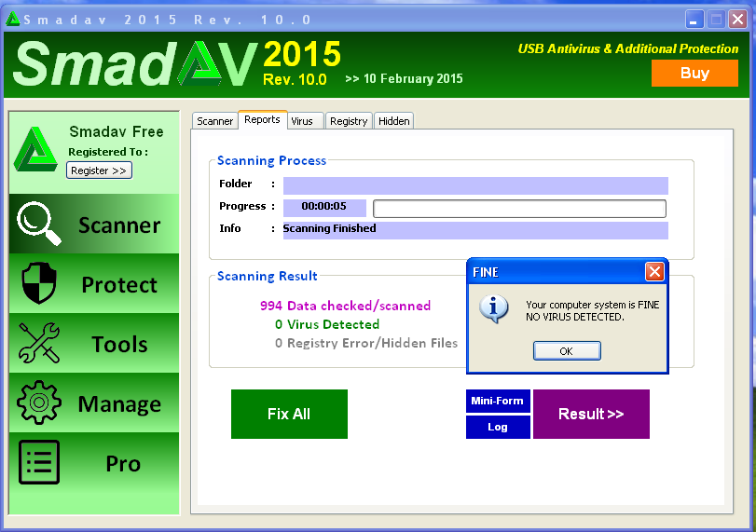
Task: Select the Manage sidebar label
Action: tap(119, 403)
